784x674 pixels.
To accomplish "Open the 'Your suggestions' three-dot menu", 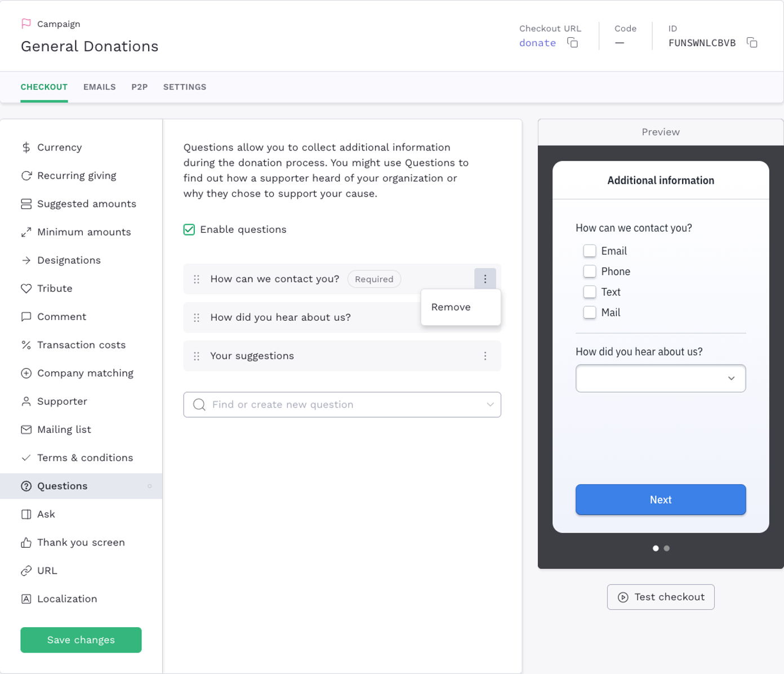I will coord(485,356).
